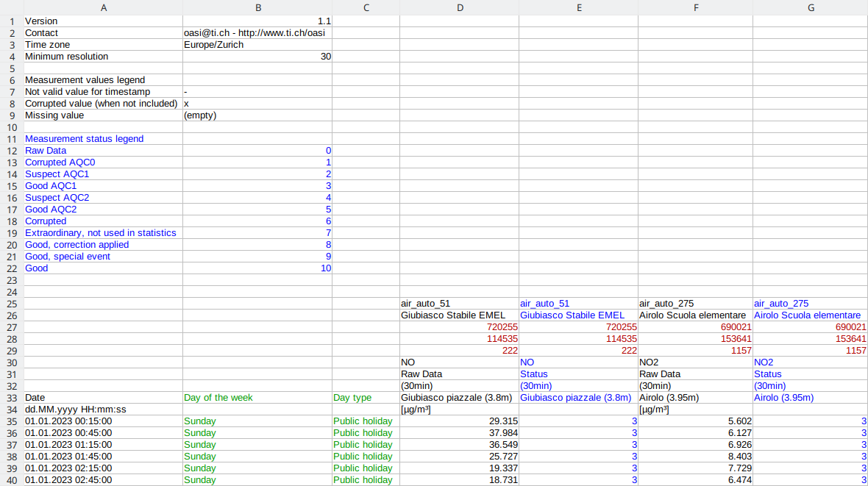The width and height of the screenshot is (868, 486).
Task: Click the value 18.731
Action: pos(460,480)
